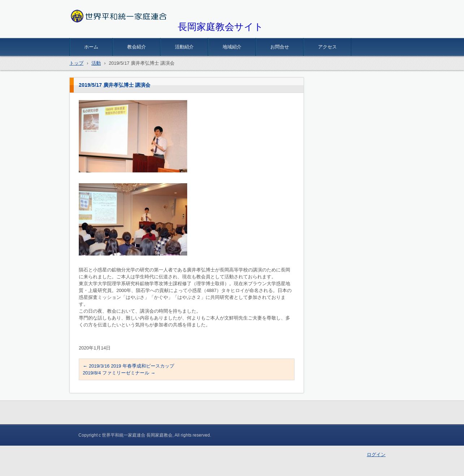Click the footer copyright text
The image size is (464, 476).
coord(145,435)
